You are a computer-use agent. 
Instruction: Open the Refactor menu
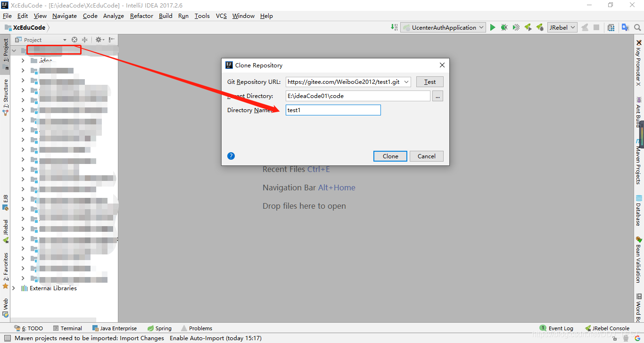[x=141, y=16]
